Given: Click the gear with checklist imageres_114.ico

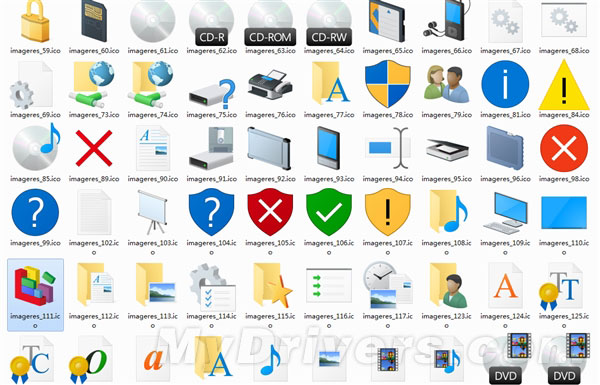Looking at the screenshot, I should tap(212, 287).
